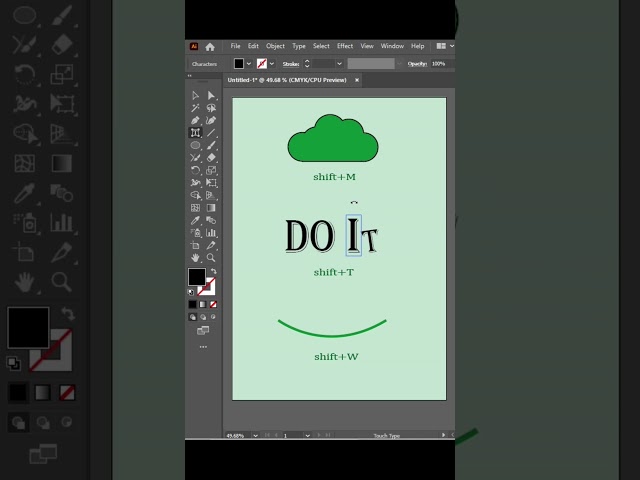Apply solid Color mode below swatches
The height and width of the screenshot is (480, 640).
pyautogui.click(x=192, y=304)
